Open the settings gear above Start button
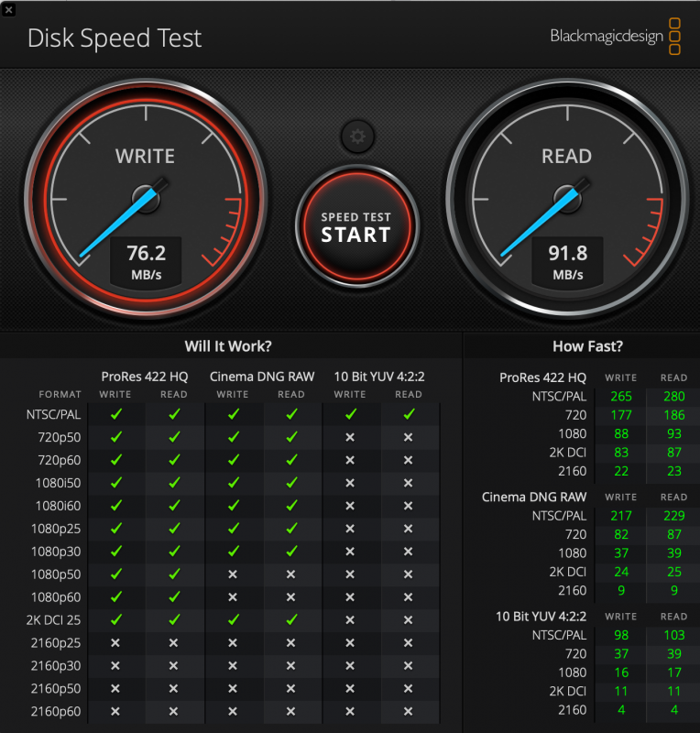 pos(357,137)
